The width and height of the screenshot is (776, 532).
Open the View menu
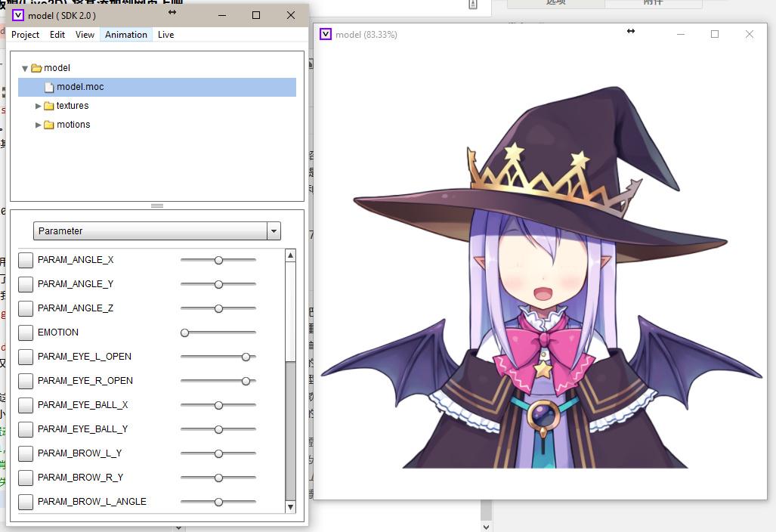coord(85,35)
